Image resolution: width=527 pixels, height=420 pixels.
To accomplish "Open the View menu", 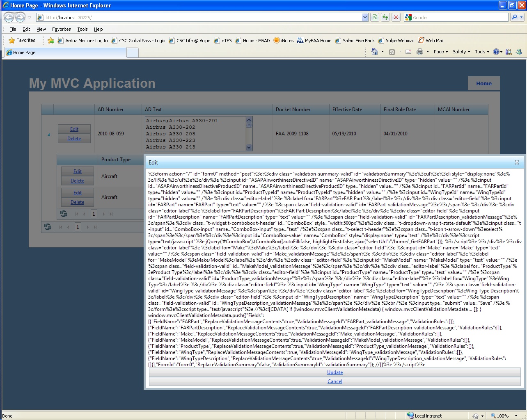I will pos(41,29).
